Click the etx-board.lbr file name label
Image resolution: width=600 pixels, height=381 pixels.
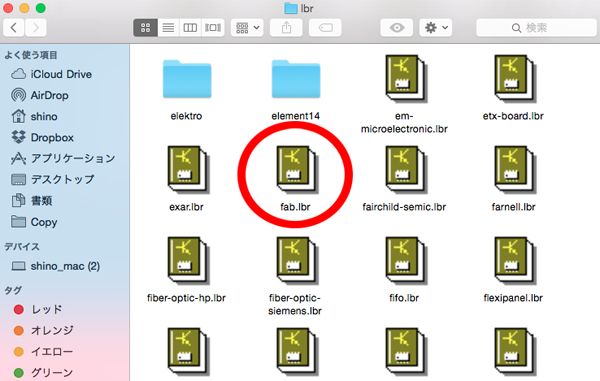513,116
